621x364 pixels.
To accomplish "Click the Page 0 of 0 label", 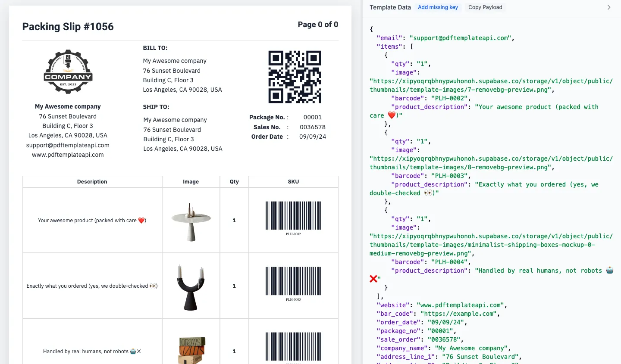I will click(x=318, y=25).
